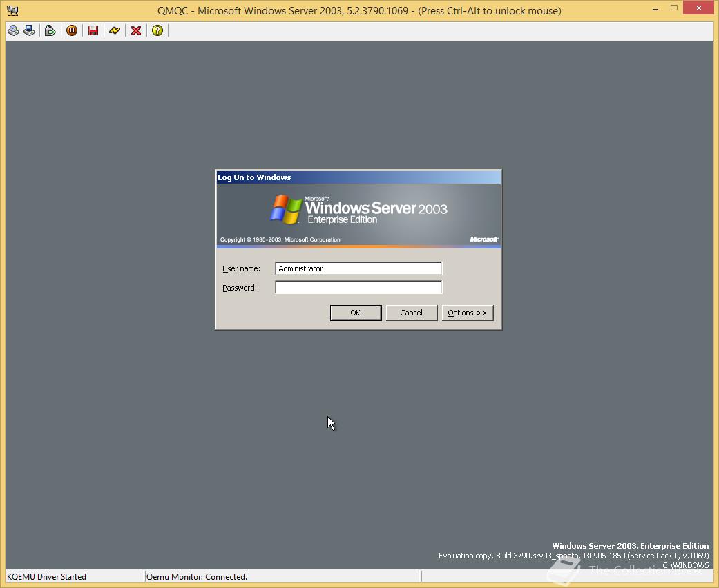719x588 pixels.
Task: Click the Password input field
Action: [x=358, y=287]
